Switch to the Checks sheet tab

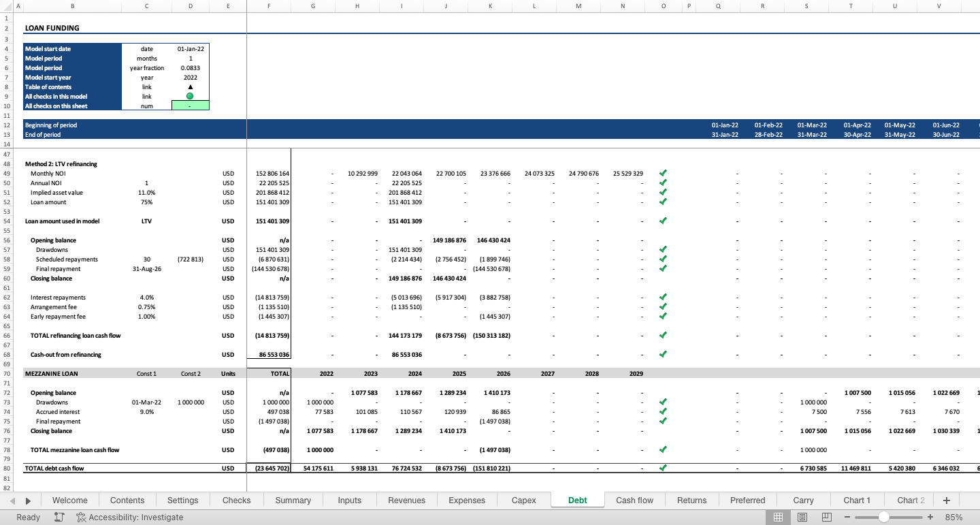236,500
